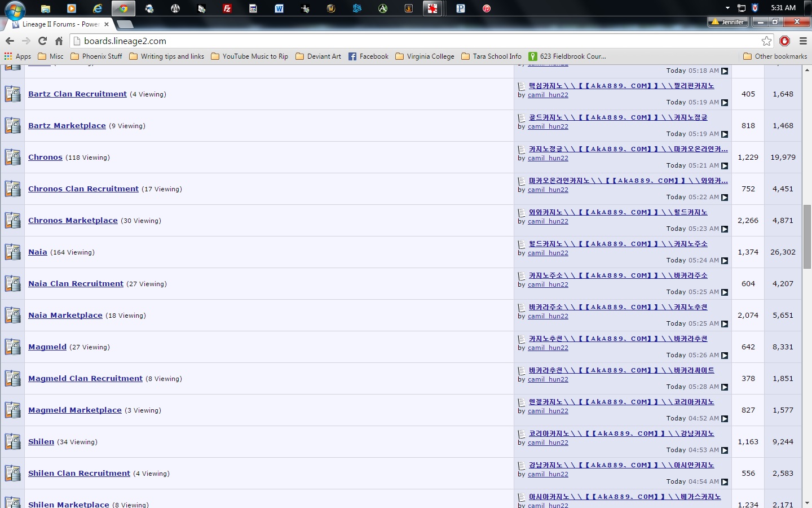Reload the page with the refresh icon
The width and height of the screenshot is (812, 508).
click(42, 41)
